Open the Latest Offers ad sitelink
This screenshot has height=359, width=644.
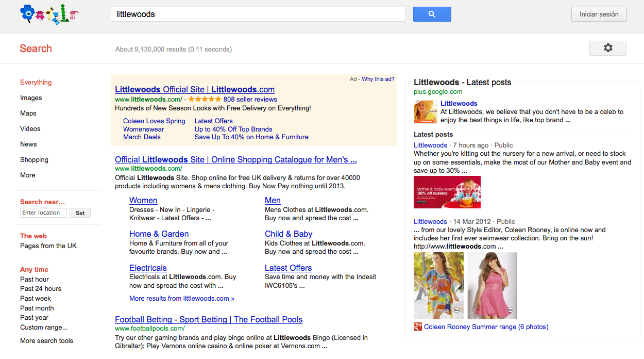tap(214, 121)
